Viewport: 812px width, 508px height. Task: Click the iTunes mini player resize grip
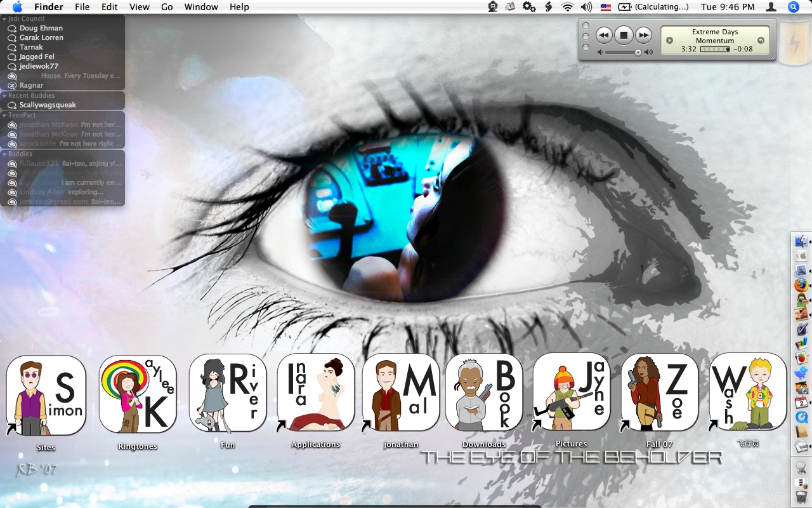point(772,57)
